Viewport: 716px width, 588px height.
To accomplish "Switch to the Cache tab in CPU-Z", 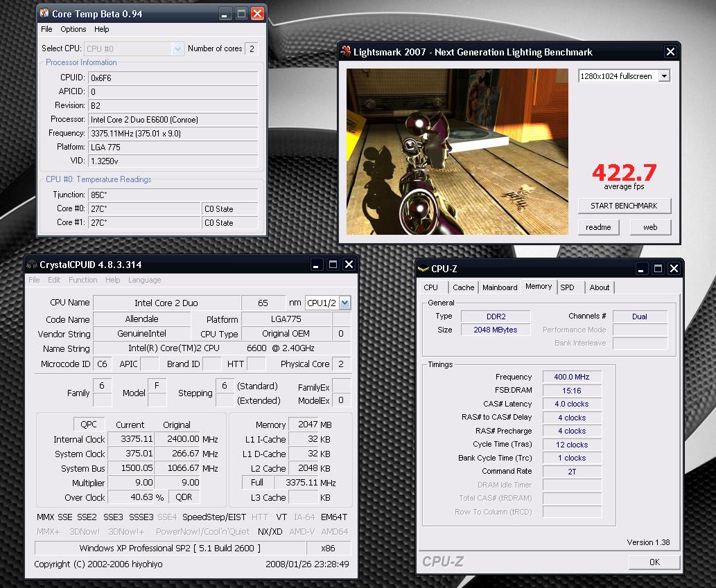I will point(463,287).
